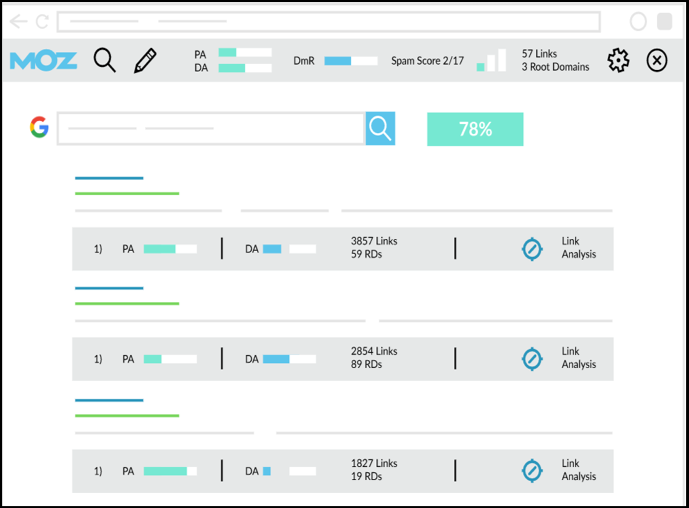The width and height of the screenshot is (689, 508).
Task: Click inside the Google search input field
Action: (x=210, y=128)
